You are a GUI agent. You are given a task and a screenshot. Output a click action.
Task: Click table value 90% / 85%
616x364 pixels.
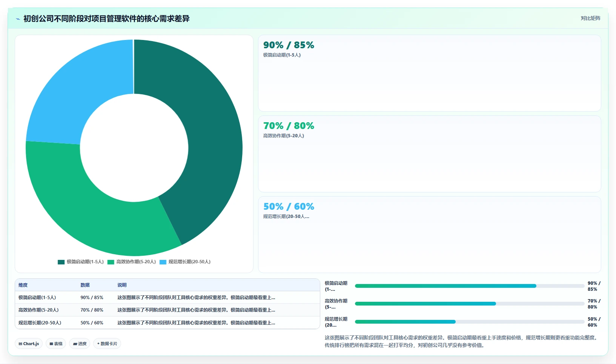point(92,298)
